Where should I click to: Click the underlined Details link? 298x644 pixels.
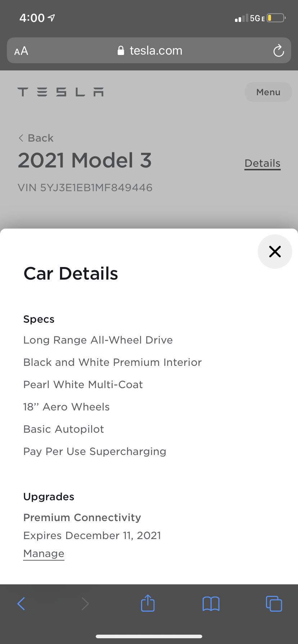262,163
